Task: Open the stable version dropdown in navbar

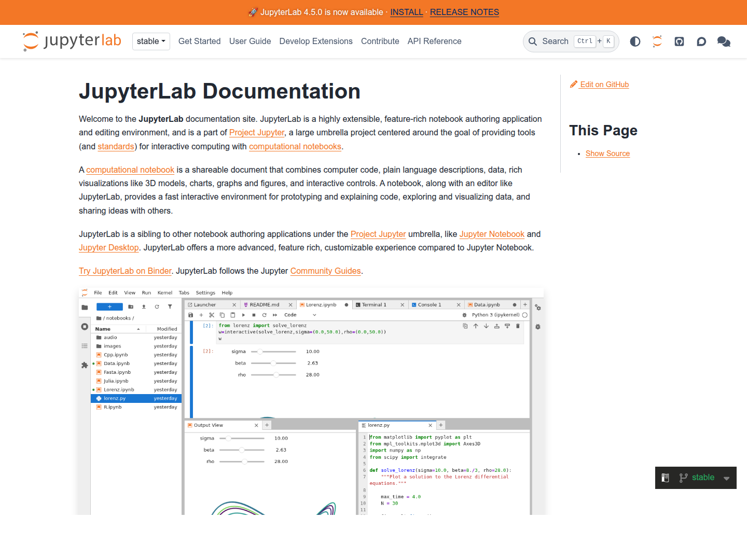Action: [151, 41]
